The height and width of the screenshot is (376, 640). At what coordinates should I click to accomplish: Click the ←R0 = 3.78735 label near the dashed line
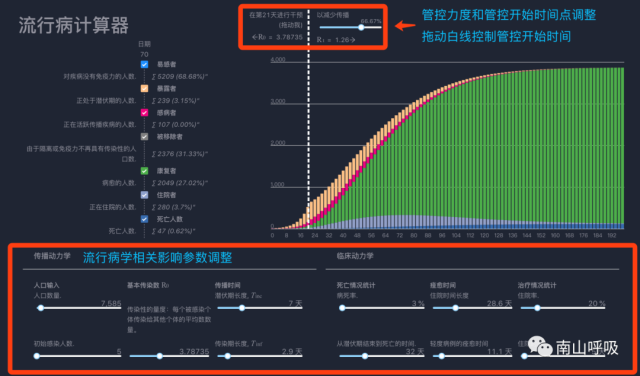point(277,37)
